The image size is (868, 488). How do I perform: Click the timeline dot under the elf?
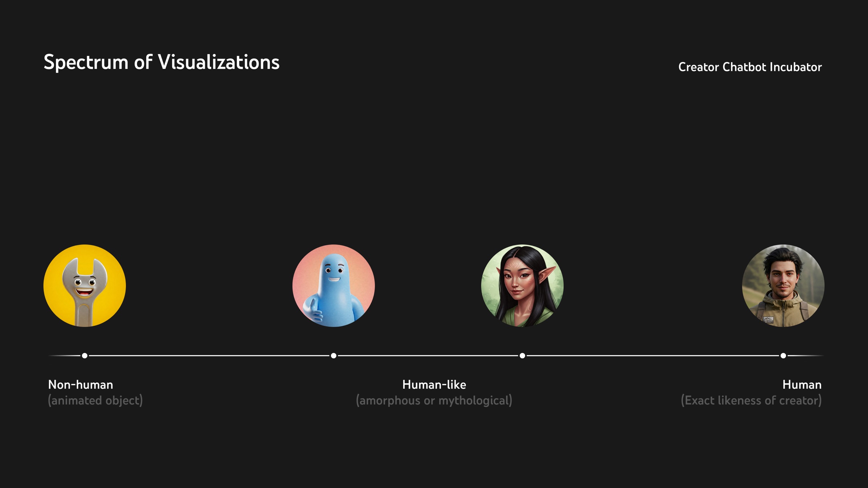(x=522, y=356)
